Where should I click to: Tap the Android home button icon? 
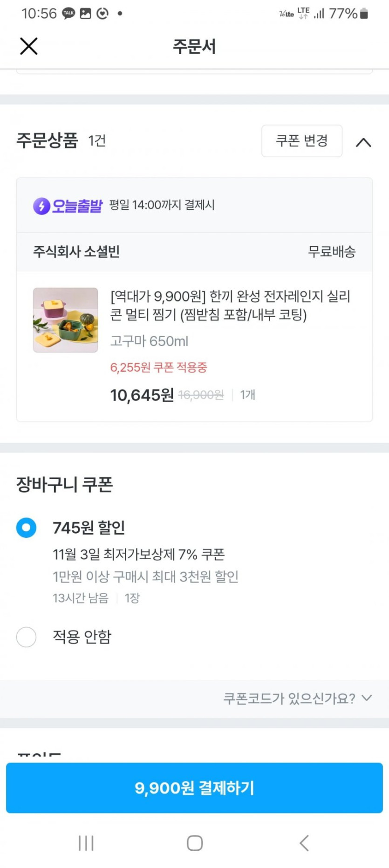pos(195,843)
